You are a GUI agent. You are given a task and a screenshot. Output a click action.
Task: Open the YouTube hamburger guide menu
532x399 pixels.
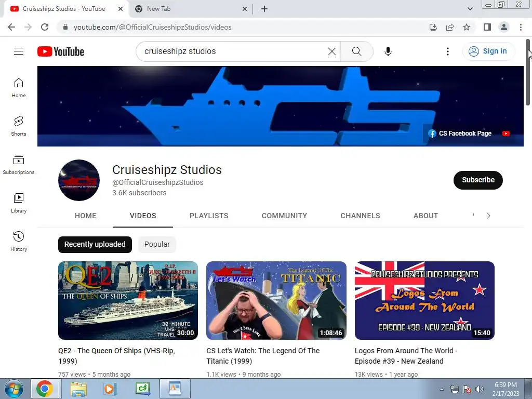[19, 51]
